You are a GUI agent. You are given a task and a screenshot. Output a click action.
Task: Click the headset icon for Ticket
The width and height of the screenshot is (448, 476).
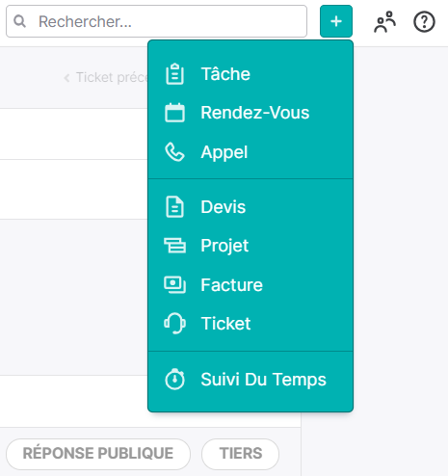click(174, 324)
